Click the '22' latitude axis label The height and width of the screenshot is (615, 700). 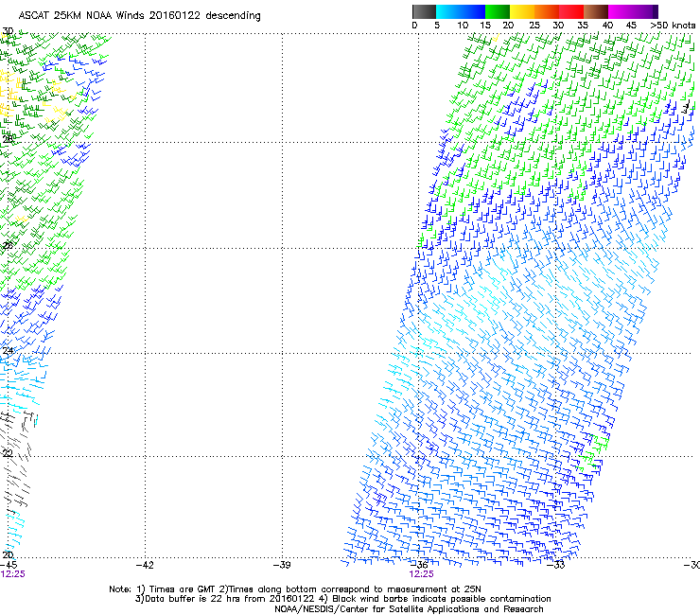click(8, 453)
